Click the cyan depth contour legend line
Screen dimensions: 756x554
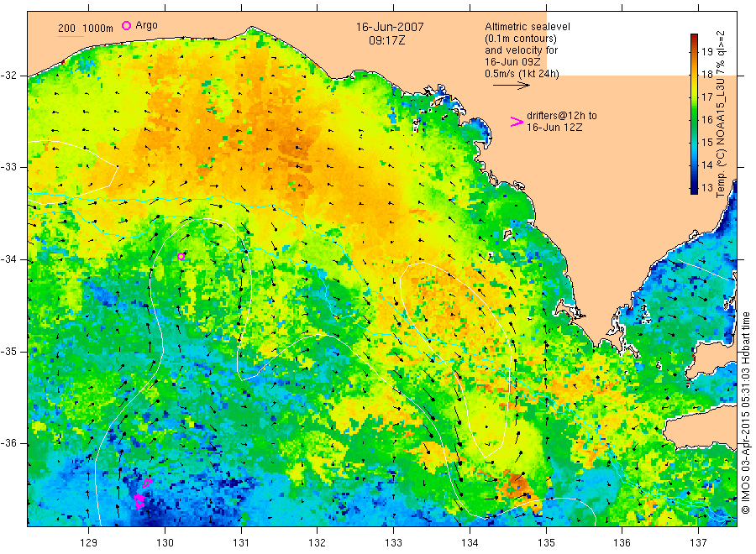(71, 36)
